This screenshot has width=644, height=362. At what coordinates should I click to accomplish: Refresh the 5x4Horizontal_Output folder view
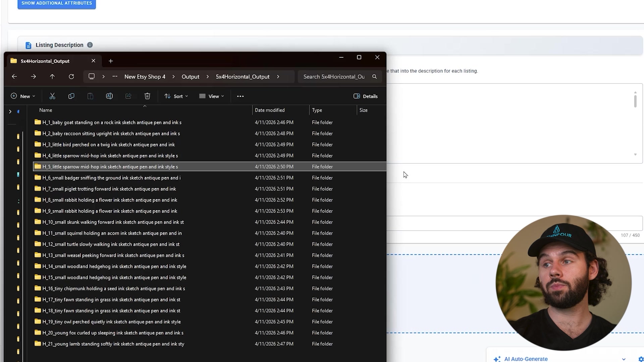[71, 77]
